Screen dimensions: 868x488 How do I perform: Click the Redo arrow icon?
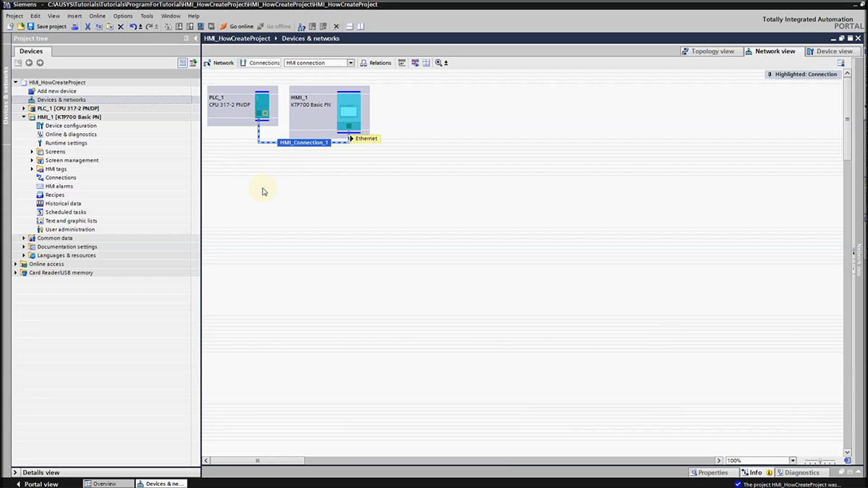[x=150, y=26]
